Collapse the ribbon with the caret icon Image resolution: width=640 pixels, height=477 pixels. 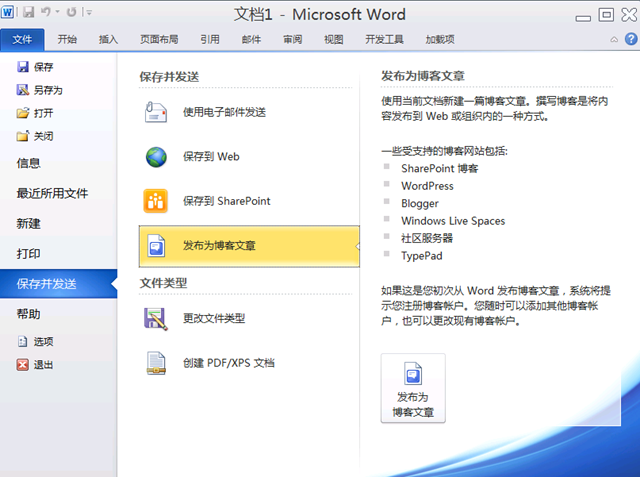tap(614, 40)
